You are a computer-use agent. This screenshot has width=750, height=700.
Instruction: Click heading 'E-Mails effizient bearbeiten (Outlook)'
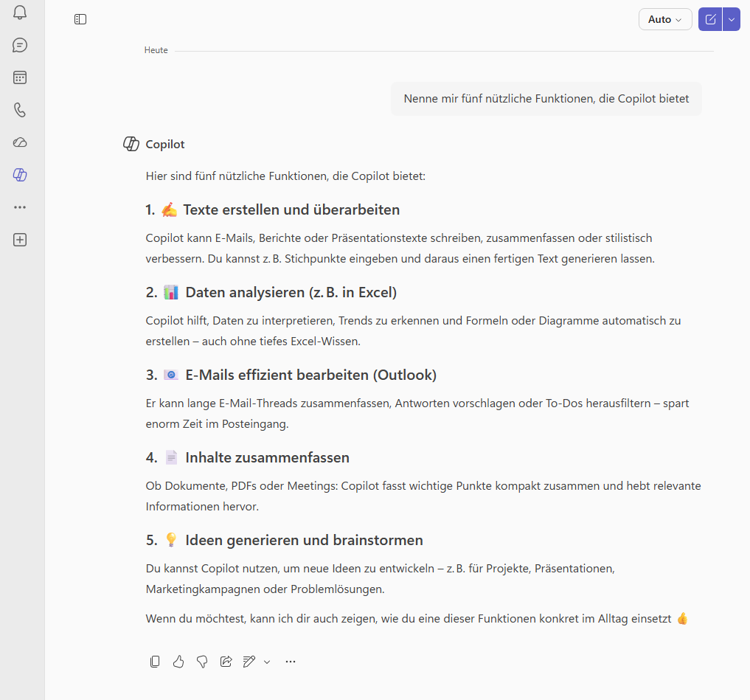(311, 375)
